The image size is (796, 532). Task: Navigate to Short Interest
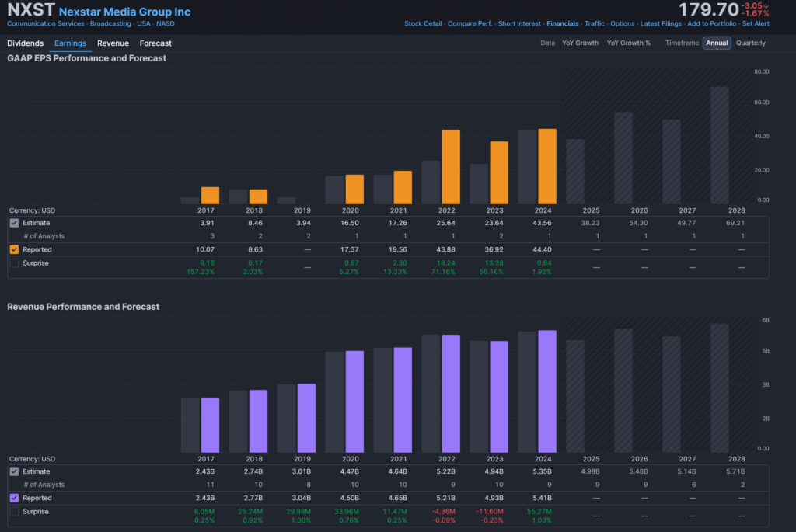pos(519,23)
